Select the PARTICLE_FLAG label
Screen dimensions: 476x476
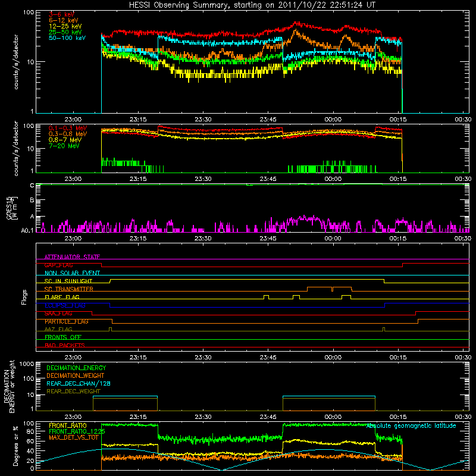[x=67, y=321]
